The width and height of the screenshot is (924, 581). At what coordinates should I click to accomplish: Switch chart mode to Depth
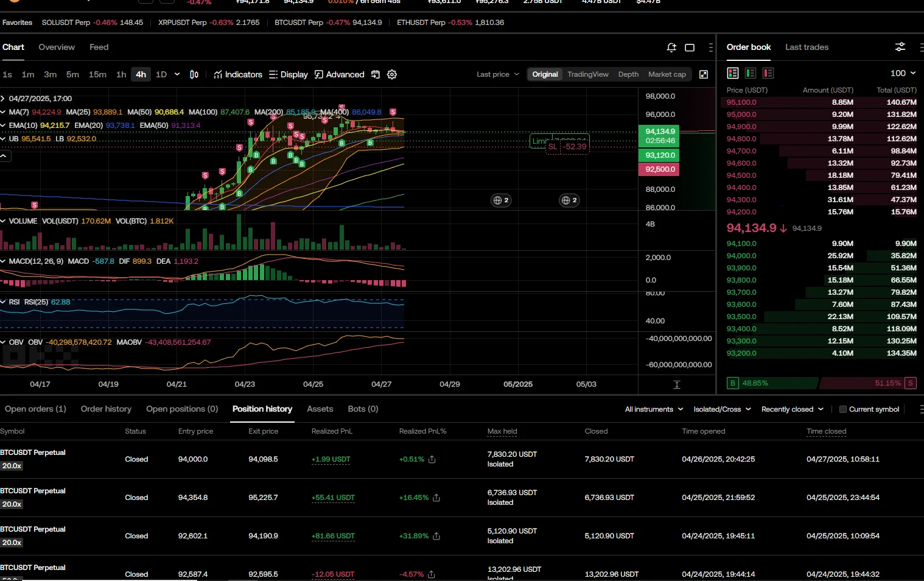tap(628, 74)
